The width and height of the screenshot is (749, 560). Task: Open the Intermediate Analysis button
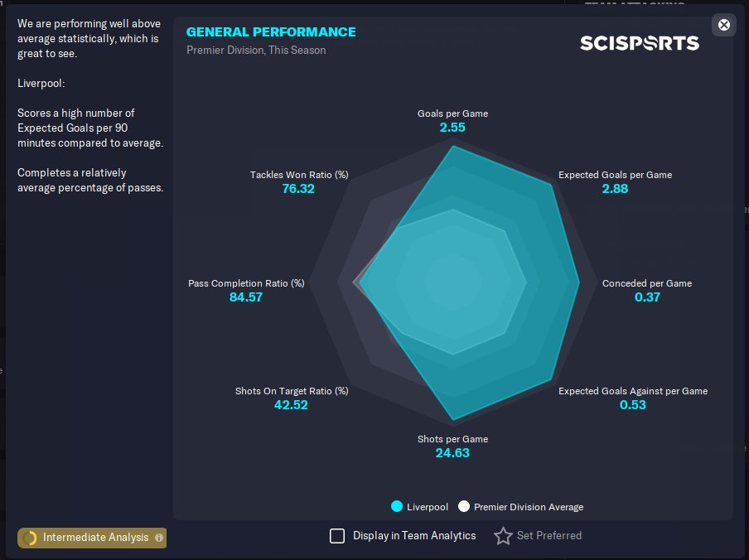(x=92, y=538)
